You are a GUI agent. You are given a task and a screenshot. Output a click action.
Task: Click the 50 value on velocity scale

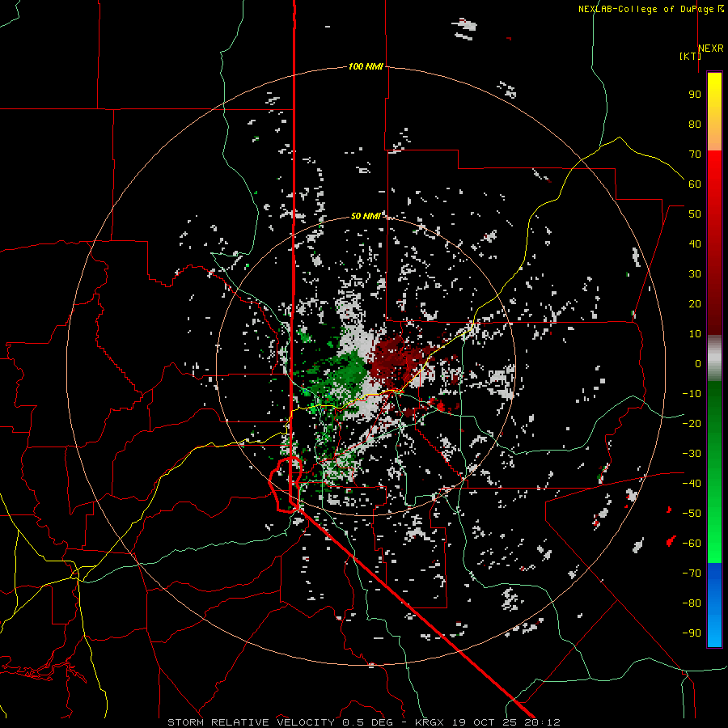pos(695,214)
